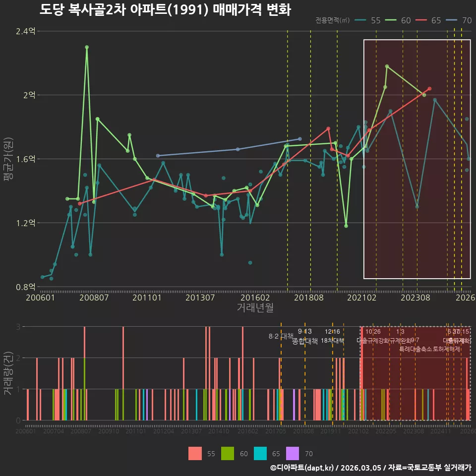Click the 70 purple legend swatch
Screen dimensions: 476x476
pyautogui.click(x=293, y=454)
